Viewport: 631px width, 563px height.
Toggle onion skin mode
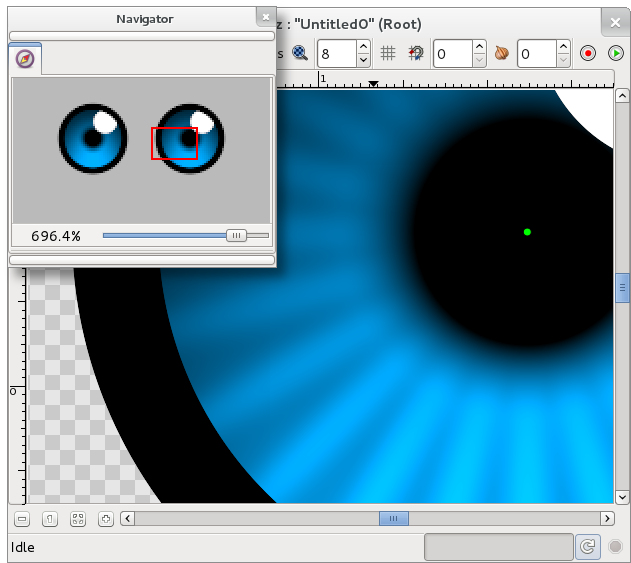(x=501, y=53)
